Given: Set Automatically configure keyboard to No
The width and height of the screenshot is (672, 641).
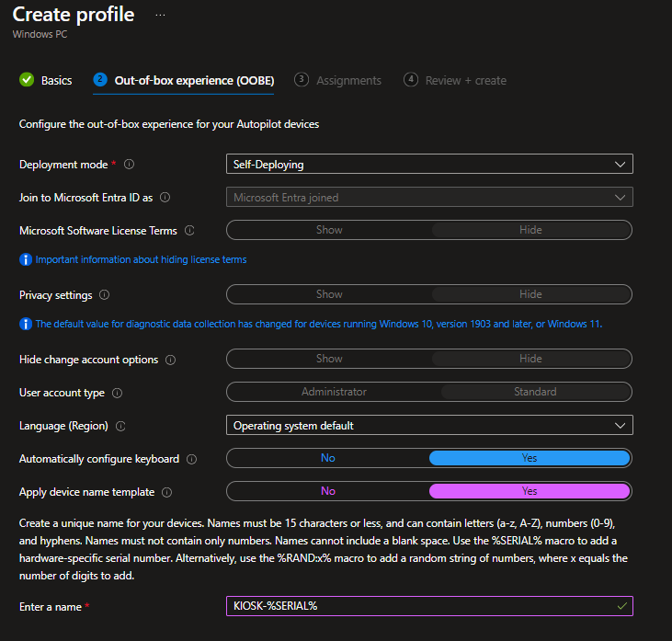Looking at the screenshot, I should [x=328, y=458].
